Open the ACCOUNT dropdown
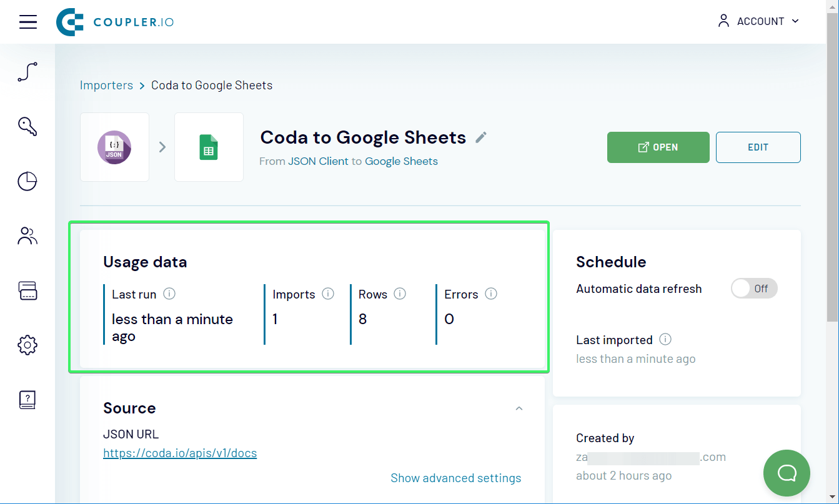The height and width of the screenshot is (504, 839). [x=758, y=21]
